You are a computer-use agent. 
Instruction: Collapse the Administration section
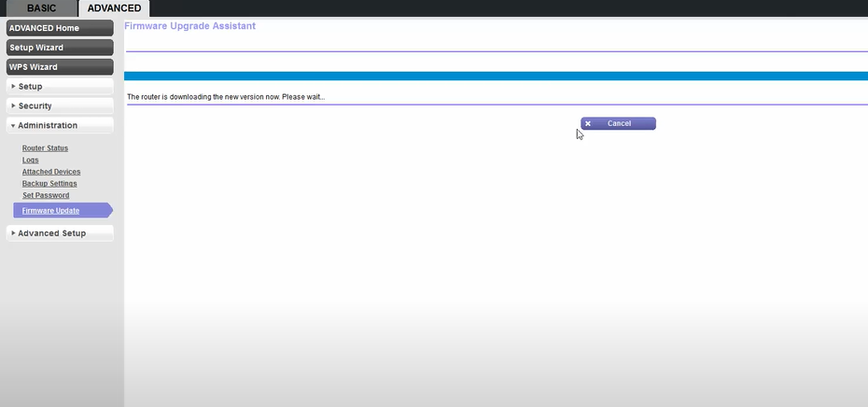pyautogui.click(x=60, y=126)
